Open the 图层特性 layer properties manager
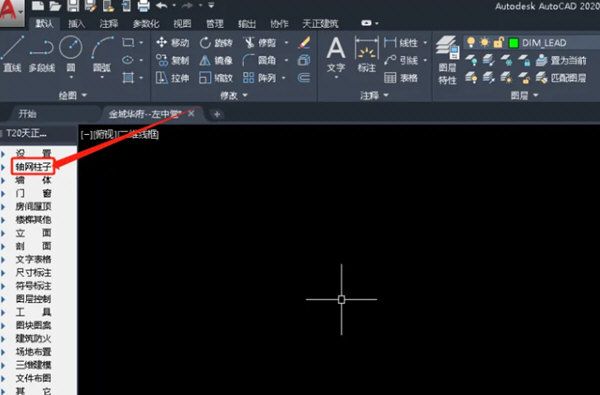Screen dimensions: 600x395 [447, 60]
